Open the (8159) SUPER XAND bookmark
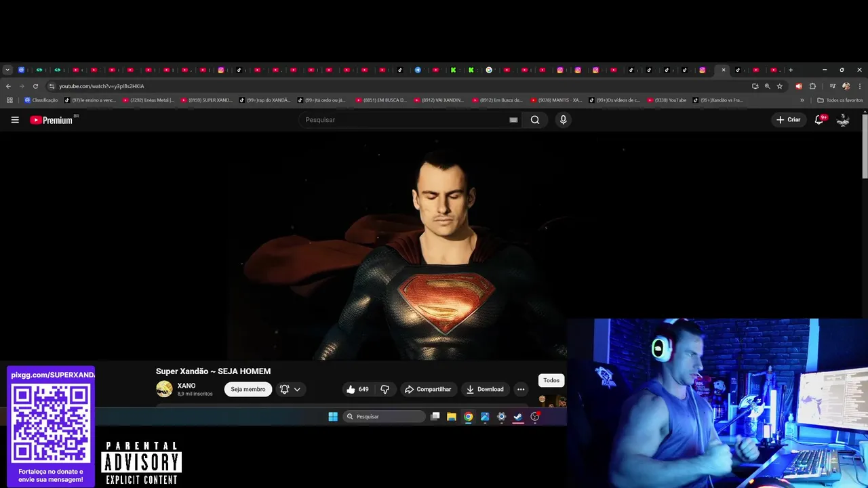The height and width of the screenshot is (488, 868). tap(206, 100)
